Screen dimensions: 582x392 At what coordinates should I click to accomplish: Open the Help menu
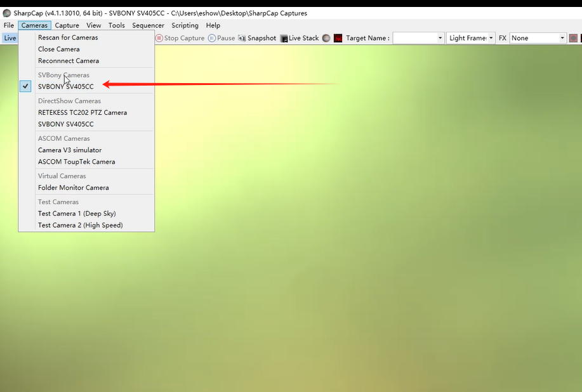(213, 25)
